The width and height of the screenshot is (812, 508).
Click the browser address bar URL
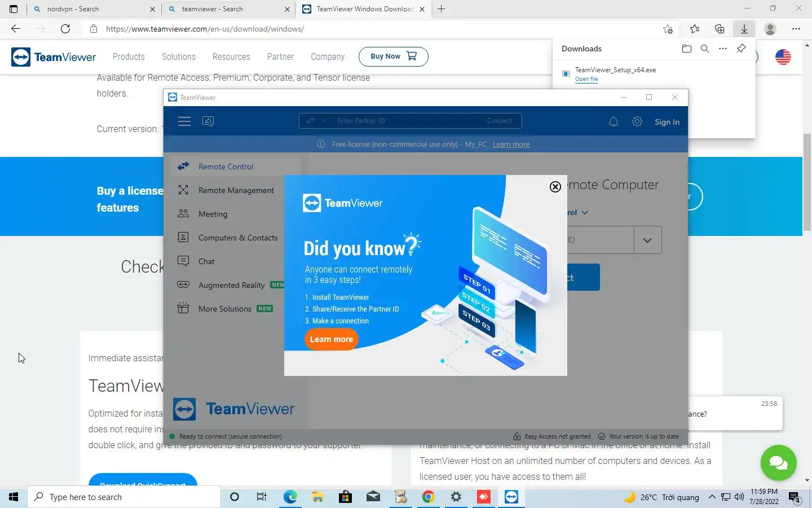pos(205,29)
